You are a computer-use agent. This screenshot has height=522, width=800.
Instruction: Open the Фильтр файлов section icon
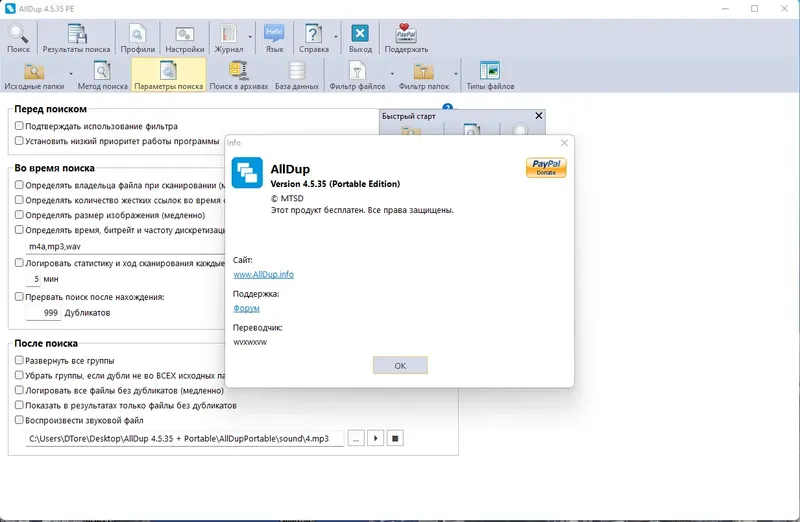(357, 76)
